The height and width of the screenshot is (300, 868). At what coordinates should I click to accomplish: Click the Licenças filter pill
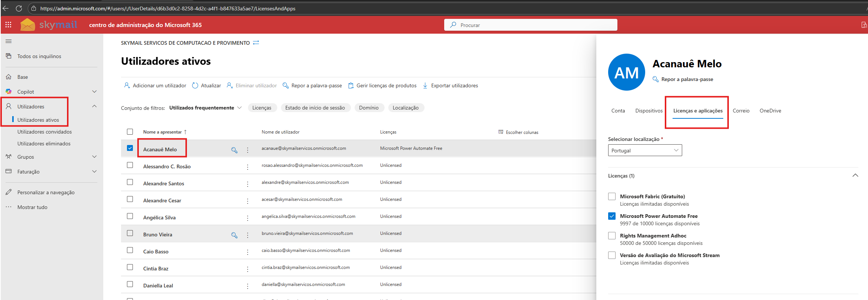coord(262,108)
